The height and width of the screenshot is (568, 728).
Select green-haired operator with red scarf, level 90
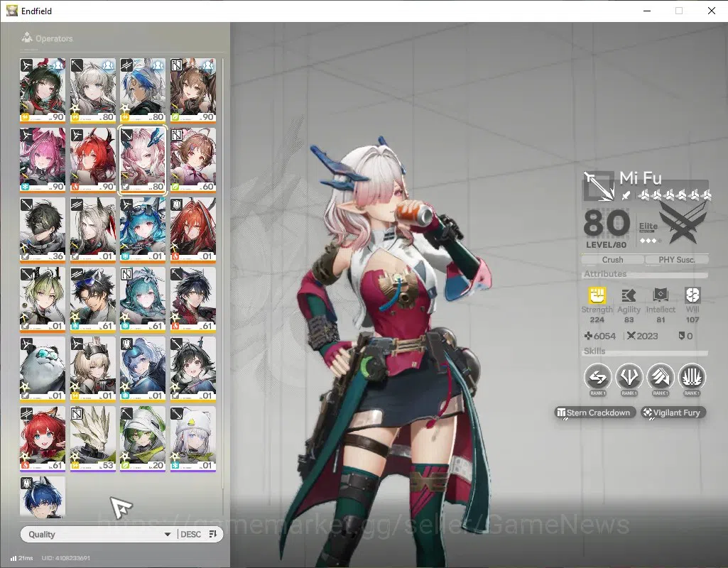point(42,90)
